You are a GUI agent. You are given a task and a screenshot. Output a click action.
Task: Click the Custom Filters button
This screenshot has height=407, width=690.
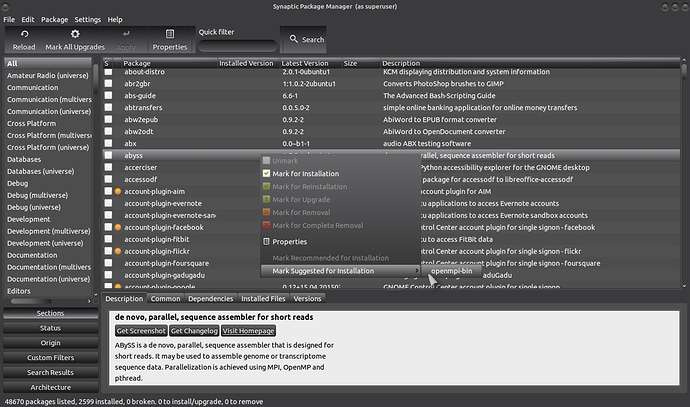tap(51, 358)
